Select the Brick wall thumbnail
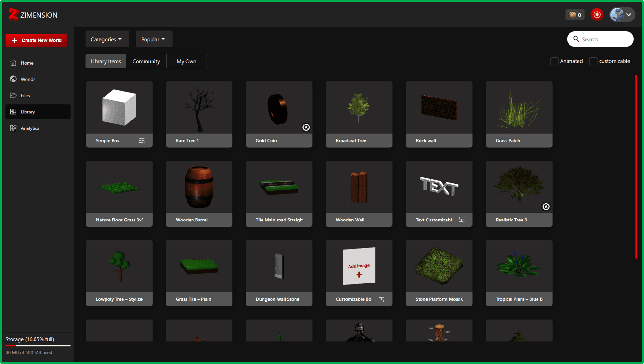 [439, 108]
